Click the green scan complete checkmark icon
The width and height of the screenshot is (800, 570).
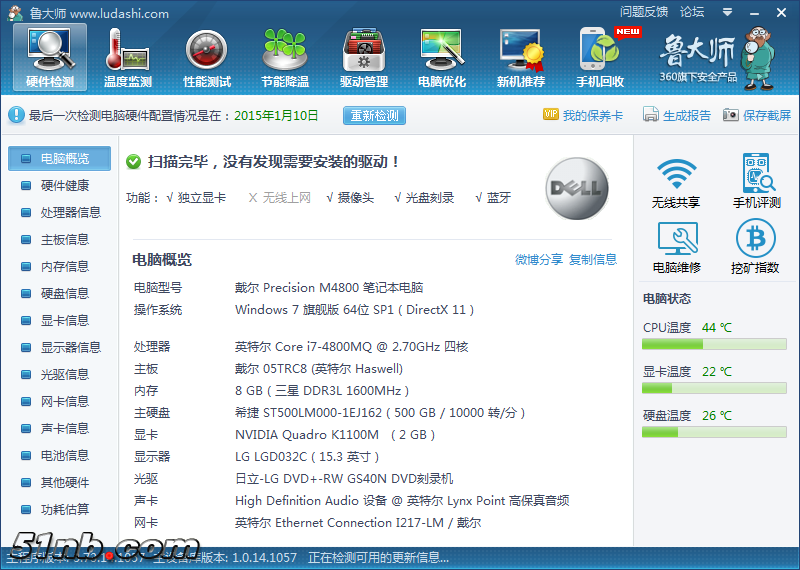[134, 162]
